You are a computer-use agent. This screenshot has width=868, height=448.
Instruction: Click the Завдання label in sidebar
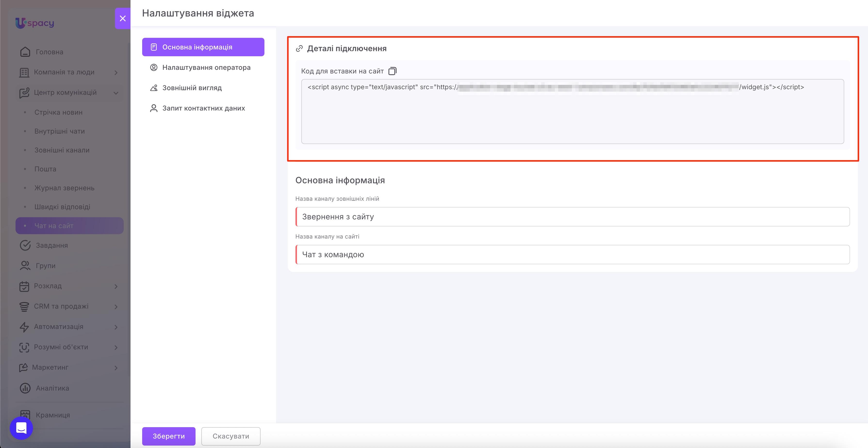52,246
